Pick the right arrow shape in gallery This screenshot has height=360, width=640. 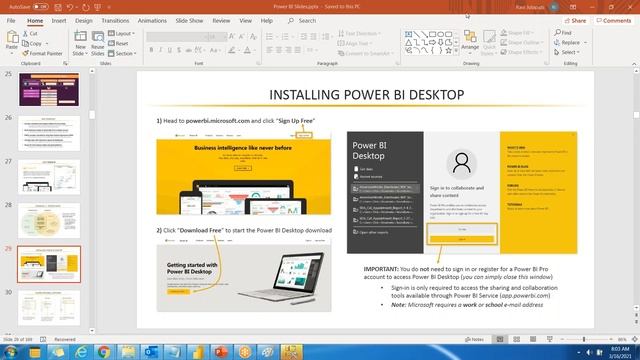point(432,42)
